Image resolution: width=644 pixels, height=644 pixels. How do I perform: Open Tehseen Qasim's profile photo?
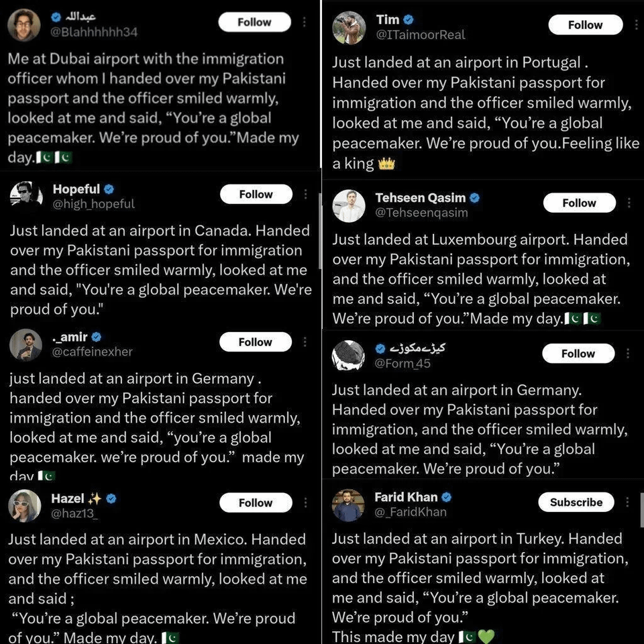pyautogui.click(x=349, y=205)
